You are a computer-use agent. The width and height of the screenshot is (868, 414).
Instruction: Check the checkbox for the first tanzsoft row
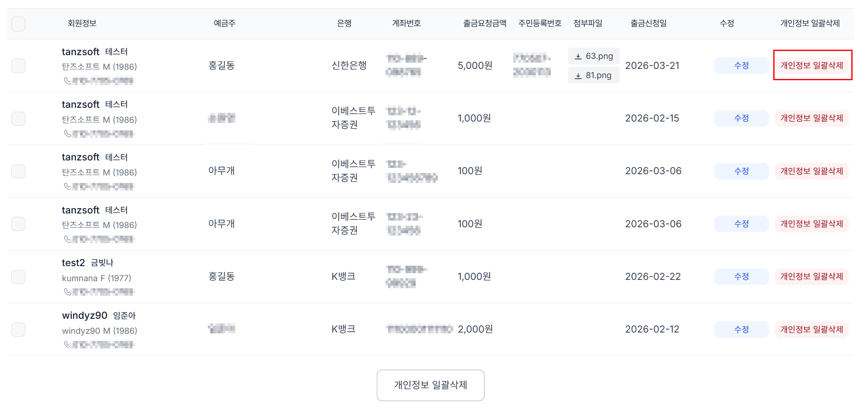click(x=18, y=66)
